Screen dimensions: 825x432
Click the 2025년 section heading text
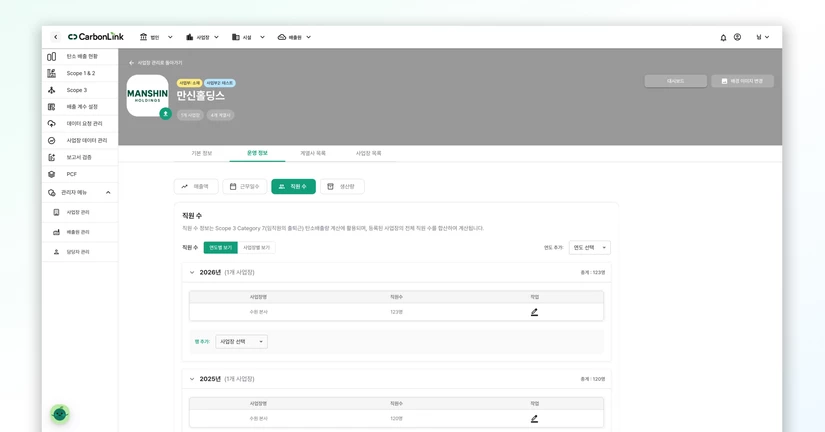pyautogui.click(x=210, y=379)
